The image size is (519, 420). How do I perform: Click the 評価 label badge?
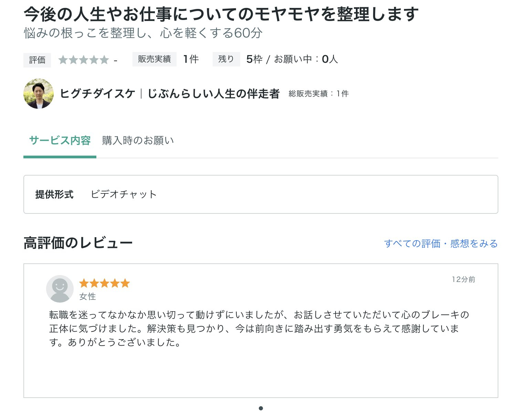click(37, 60)
